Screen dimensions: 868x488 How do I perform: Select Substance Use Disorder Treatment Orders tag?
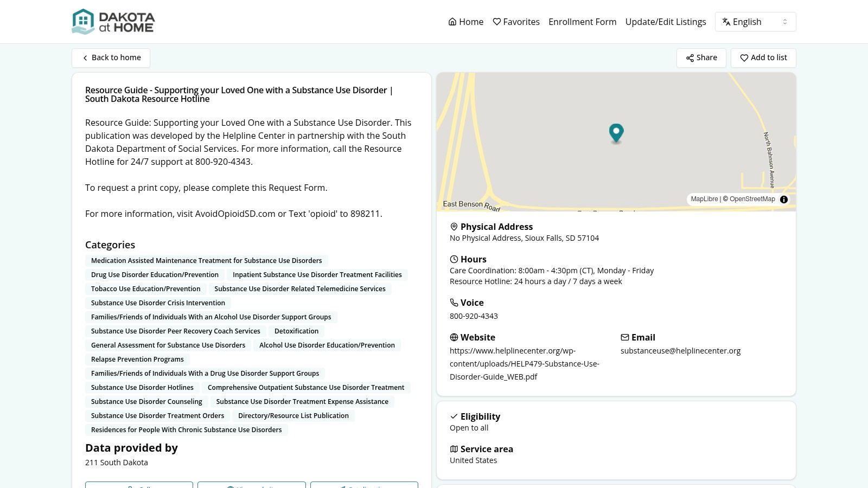(x=157, y=416)
